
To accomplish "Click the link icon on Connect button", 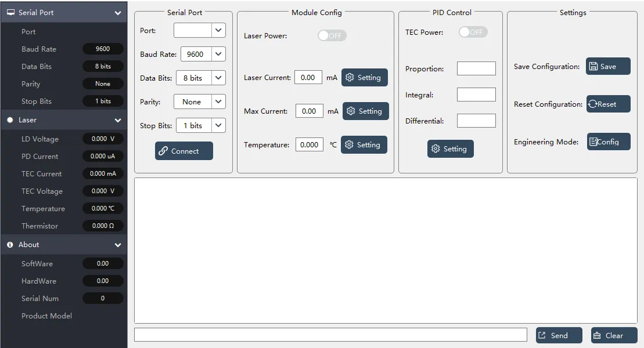I will 163,151.
